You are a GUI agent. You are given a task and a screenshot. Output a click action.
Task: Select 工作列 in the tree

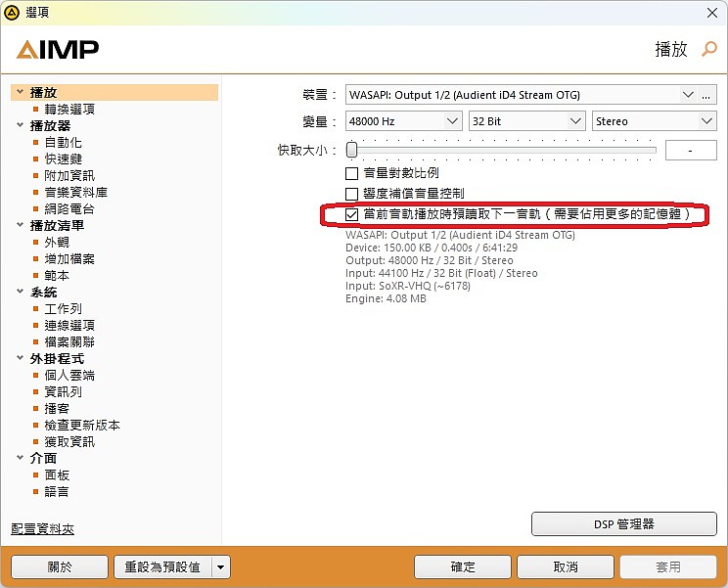tap(64, 309)
